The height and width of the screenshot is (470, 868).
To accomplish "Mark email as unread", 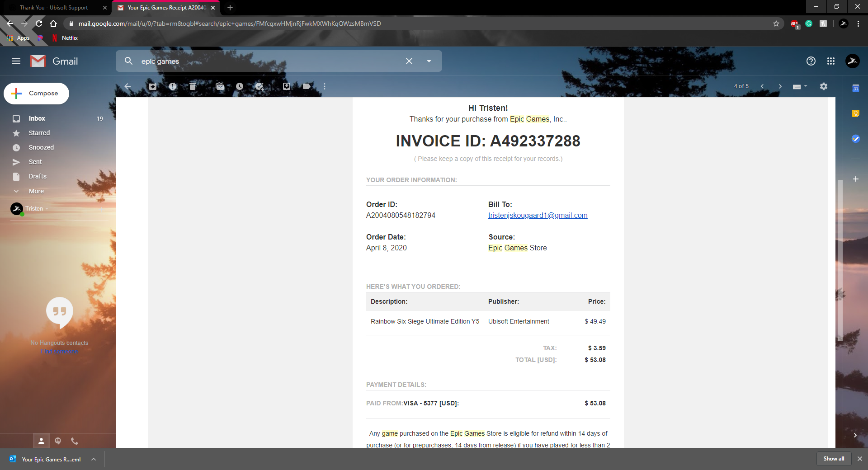I will tap(220, 86).
